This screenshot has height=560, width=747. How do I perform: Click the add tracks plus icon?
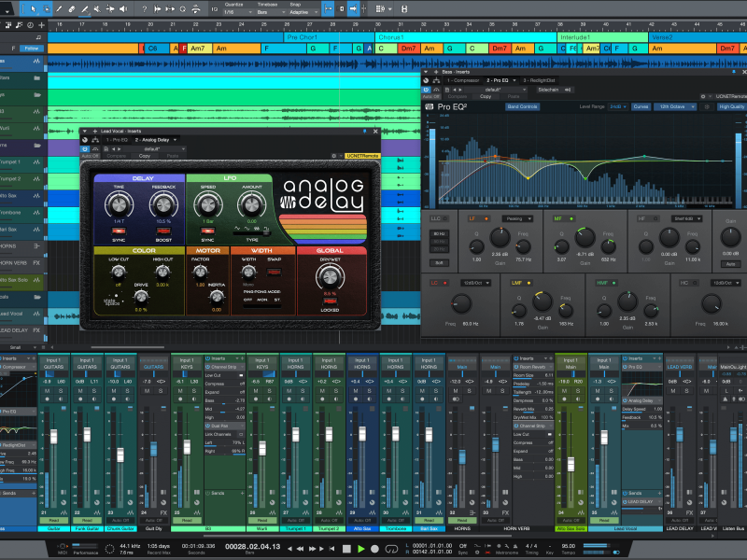[42, 25]
